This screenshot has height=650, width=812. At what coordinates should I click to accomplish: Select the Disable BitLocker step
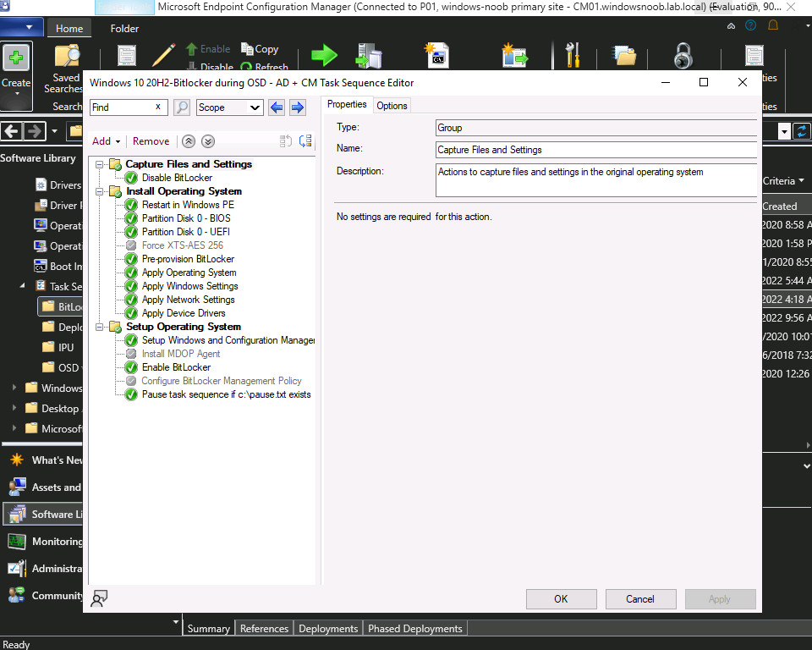177,178
